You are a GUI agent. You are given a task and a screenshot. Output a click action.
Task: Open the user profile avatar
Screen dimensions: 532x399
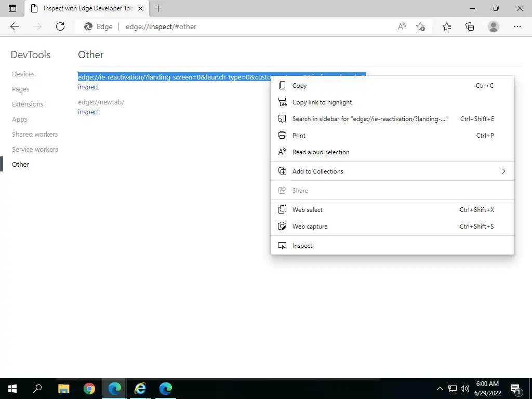coord(494,26)
